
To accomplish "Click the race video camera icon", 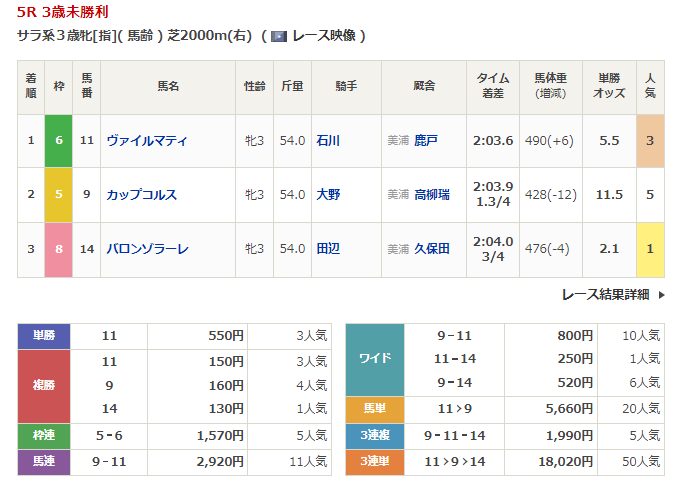I will coord(278,36).
